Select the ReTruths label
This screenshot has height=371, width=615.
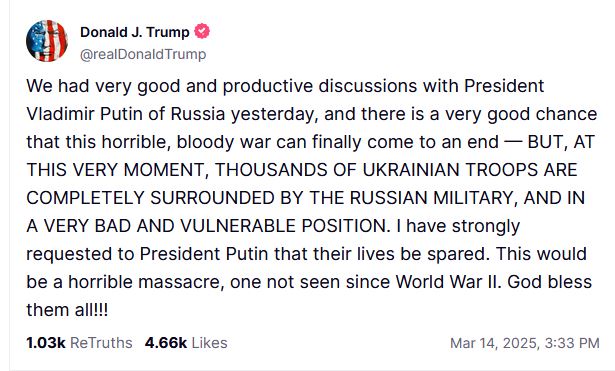[x=101, y=343]
